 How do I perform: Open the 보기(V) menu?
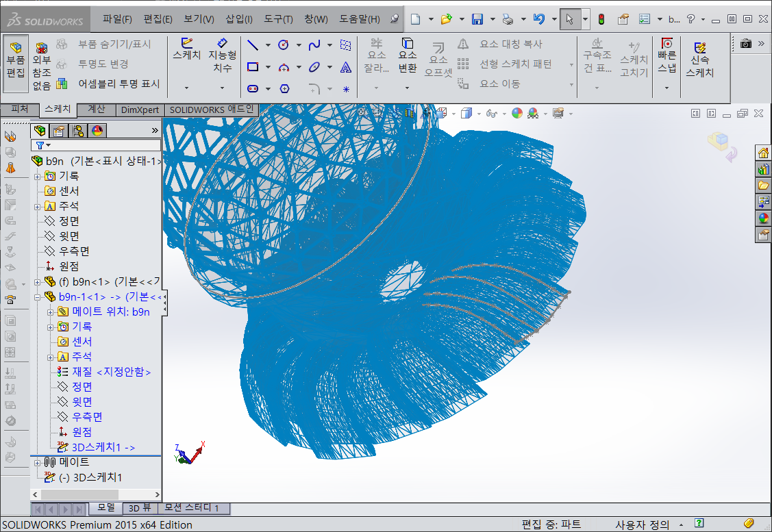click(199, 19)
